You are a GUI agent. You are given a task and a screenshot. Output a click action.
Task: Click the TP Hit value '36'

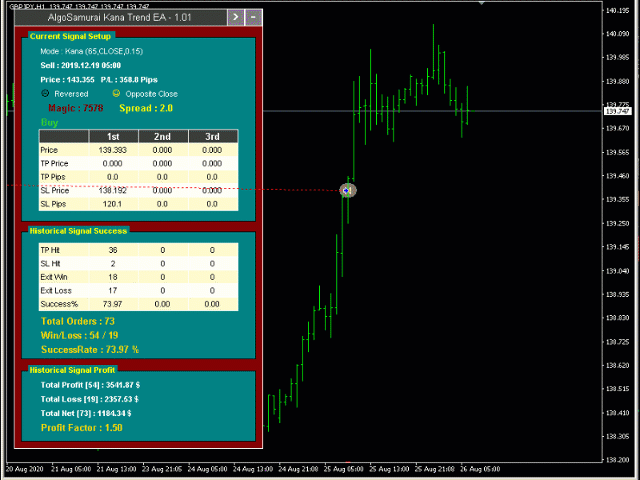coord(113,250)
